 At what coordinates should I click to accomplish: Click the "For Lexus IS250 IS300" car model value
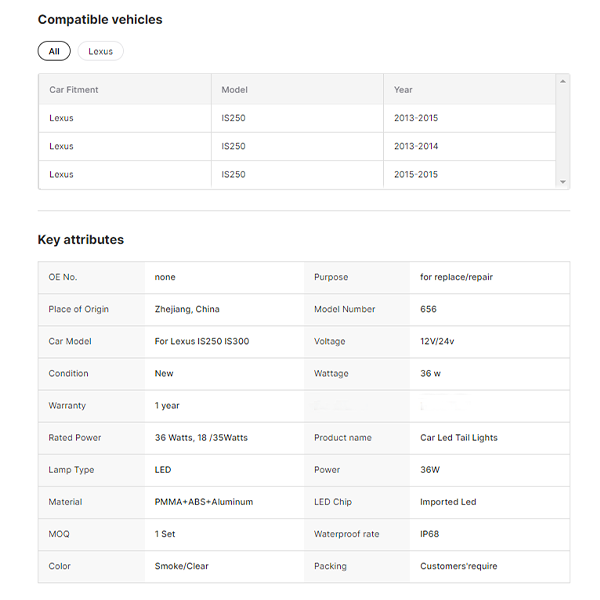coord(202,342)
